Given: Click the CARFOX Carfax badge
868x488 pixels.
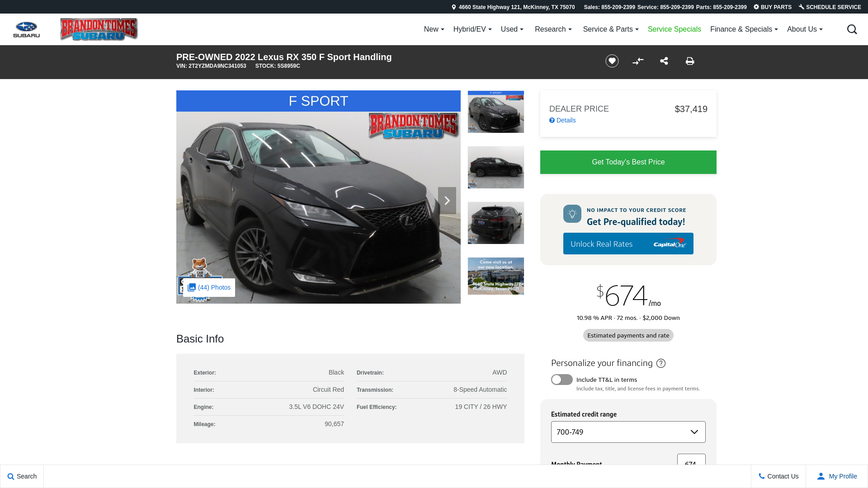Looking at the screenshot, I should 200,280.
